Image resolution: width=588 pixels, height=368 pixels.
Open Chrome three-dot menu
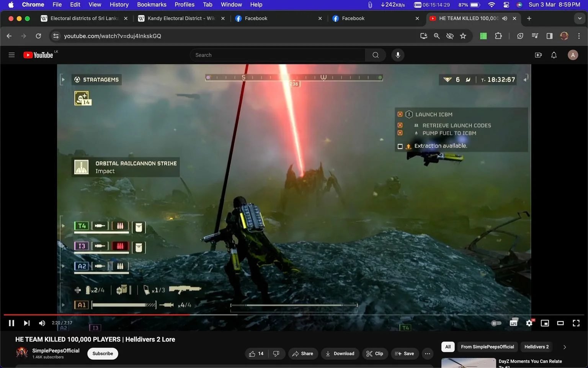pos(579,36)
